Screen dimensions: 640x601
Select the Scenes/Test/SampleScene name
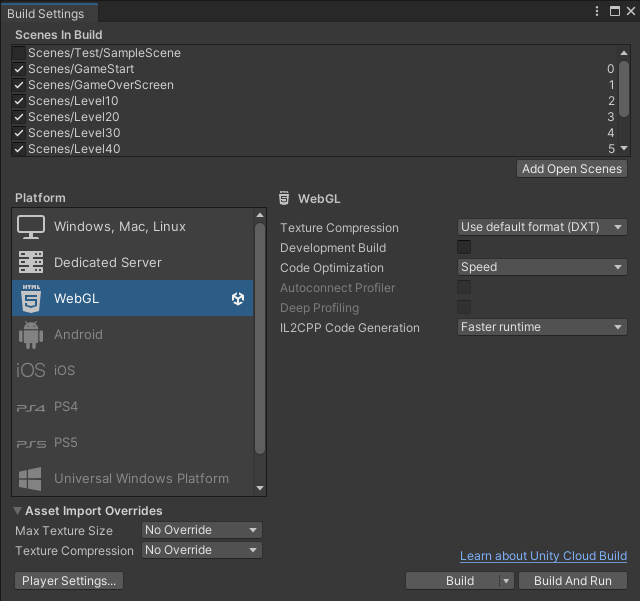click(x=104, y=53)
